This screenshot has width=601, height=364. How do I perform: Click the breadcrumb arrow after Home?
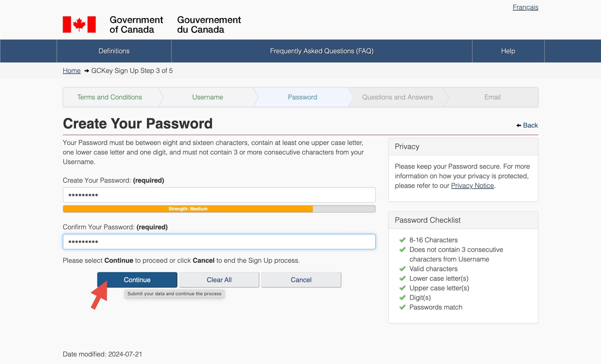[86, 71]
